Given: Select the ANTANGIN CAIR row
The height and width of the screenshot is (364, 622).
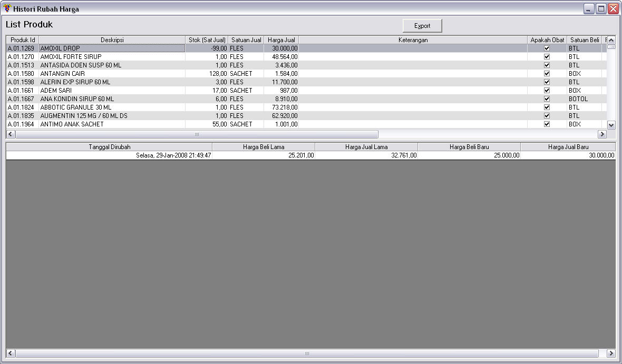Looking at the screenshot, I should coord(307,74).
